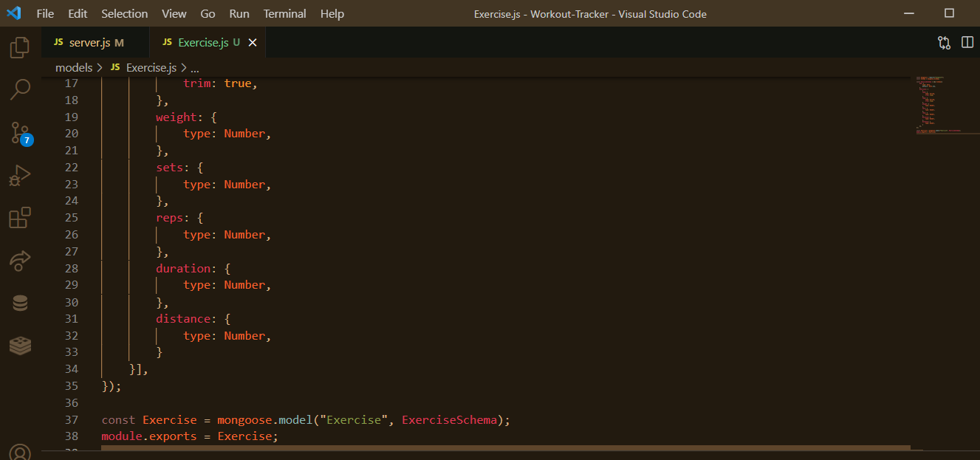Open the File menu

(45, 13)
